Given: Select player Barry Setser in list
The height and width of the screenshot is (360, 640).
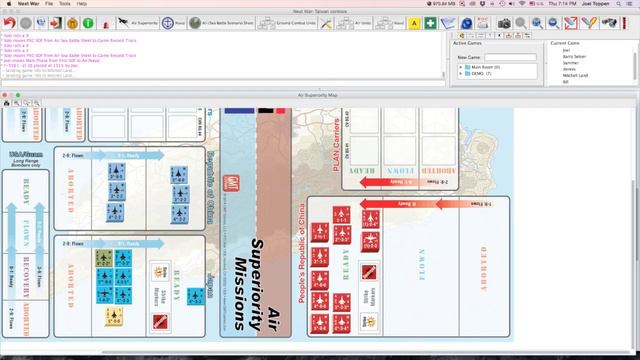Looking at the screenshot, I should coord(574,56).
